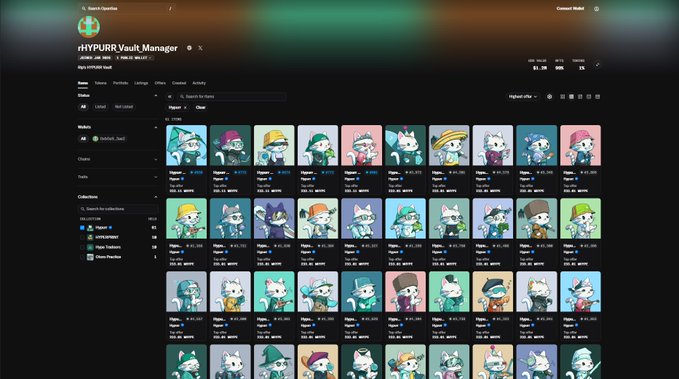
Task: Switch to the first list view icon
Action: click(563, 97)
